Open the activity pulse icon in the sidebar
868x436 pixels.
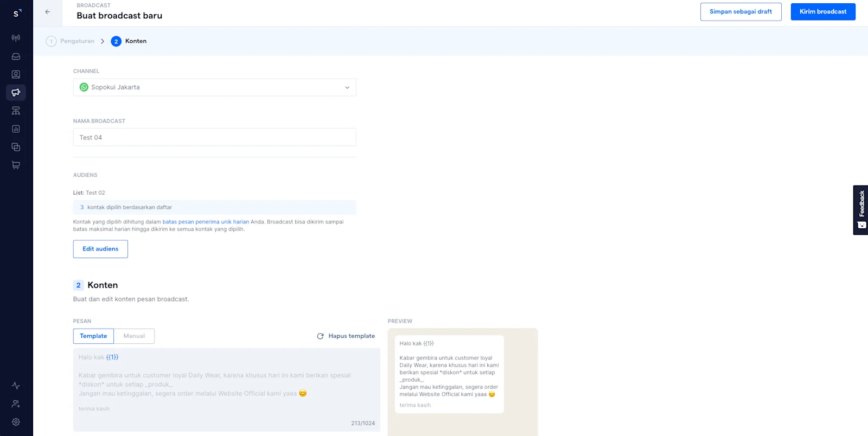tap(16, 386)
